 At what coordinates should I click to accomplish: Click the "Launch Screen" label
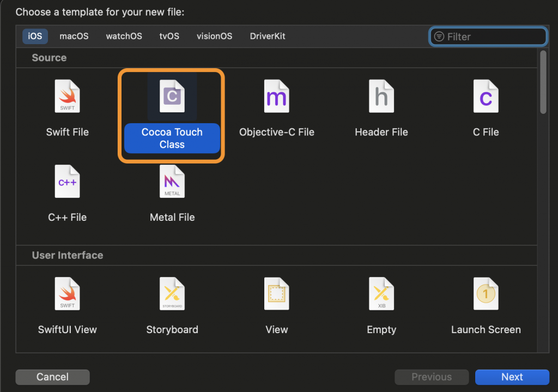point(486,330)
